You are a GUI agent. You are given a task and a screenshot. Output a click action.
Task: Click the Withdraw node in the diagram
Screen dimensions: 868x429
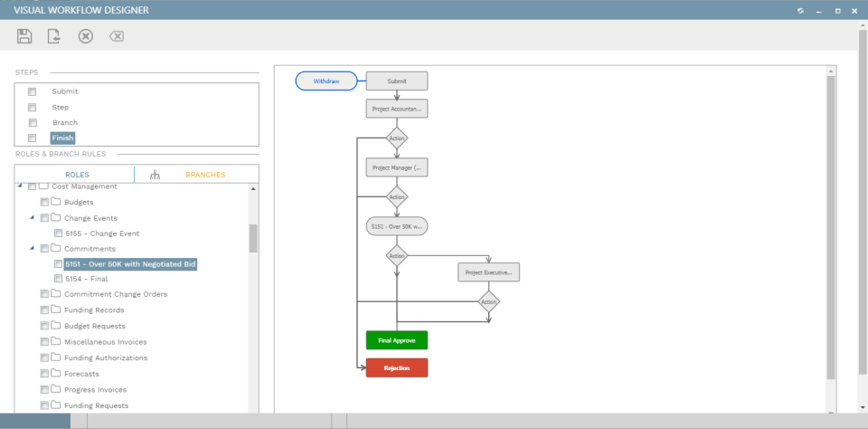tap(326, 81)
